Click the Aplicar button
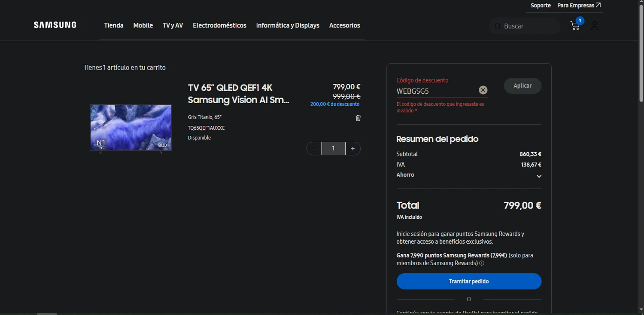The height and width of the screenshot is (315, 644). [x=522, y=86]
